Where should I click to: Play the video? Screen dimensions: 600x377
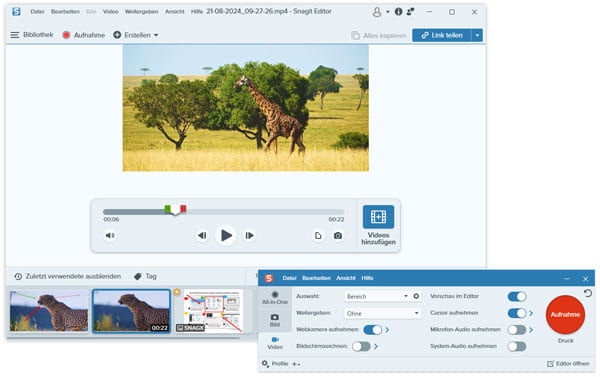coord(226,235)
